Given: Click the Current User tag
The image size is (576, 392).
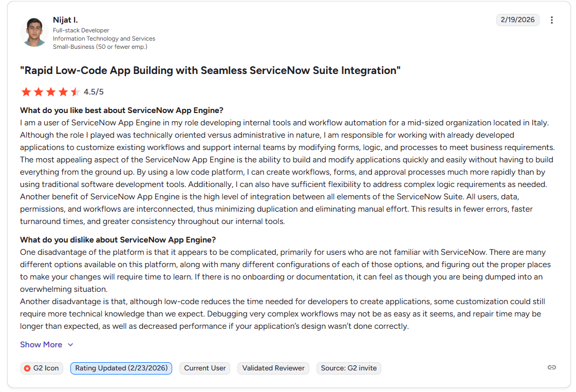Looking at the screenshot, I should 205,368.
